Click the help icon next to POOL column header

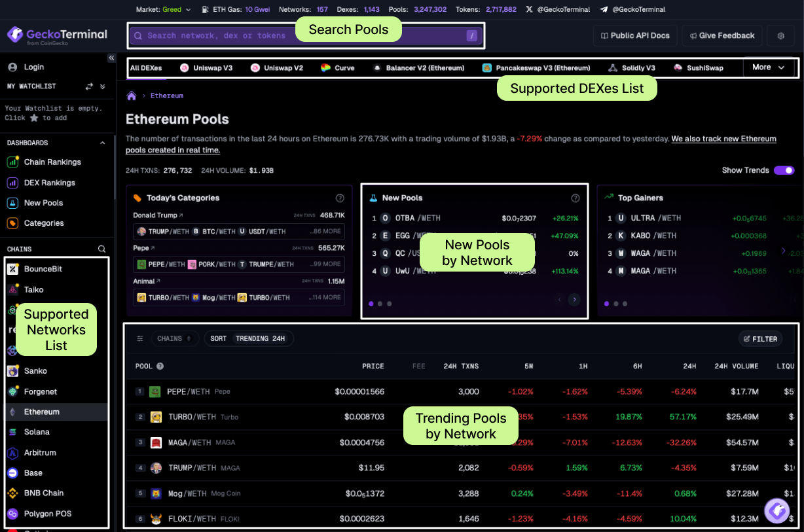160,366
